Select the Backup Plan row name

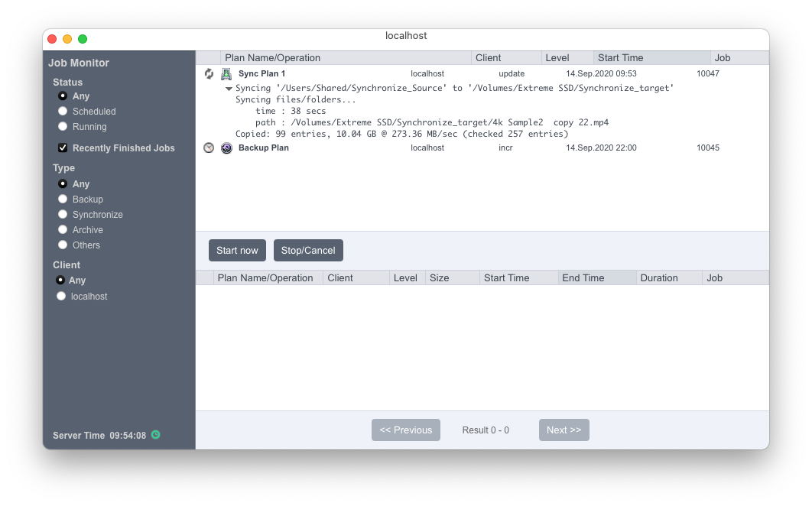(x=264, y=148)
